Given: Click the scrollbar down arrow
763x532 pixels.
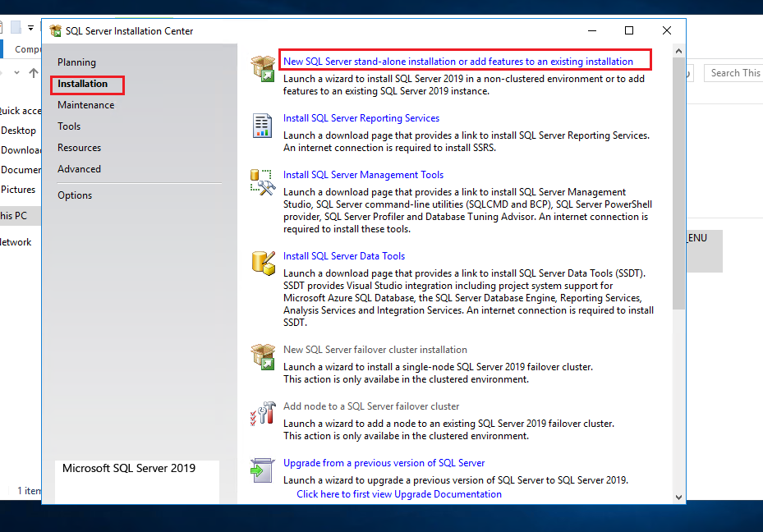Looking at the screenshot, I should pyautogui.click(x=679, y=497).
